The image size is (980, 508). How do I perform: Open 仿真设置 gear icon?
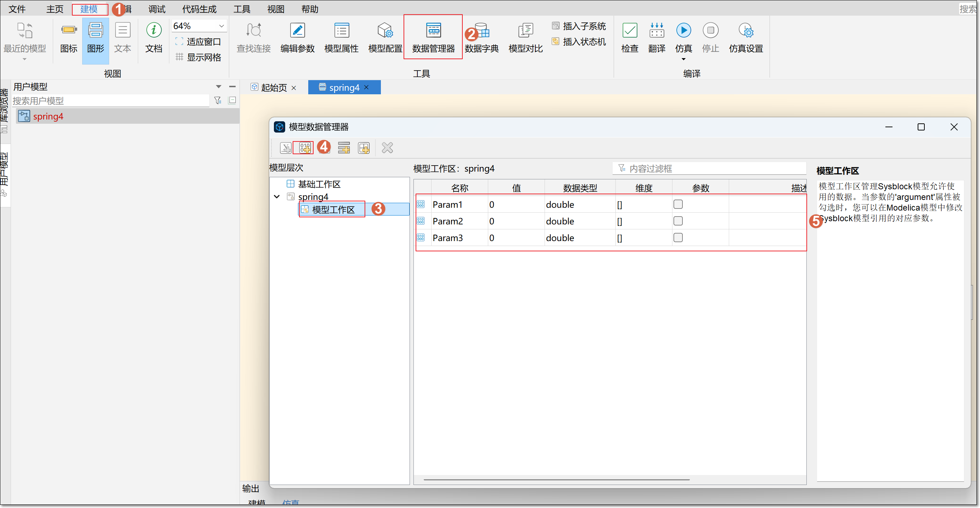click(746, 30)
